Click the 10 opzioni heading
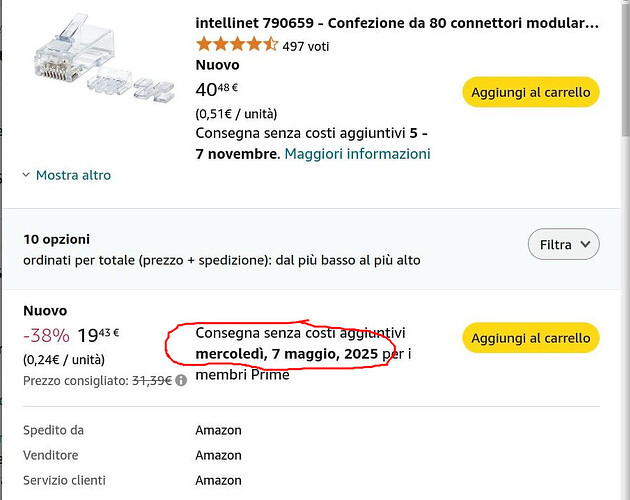Viewport: 630px width, 500px height. pyautogui.click(x=56, y=239)
